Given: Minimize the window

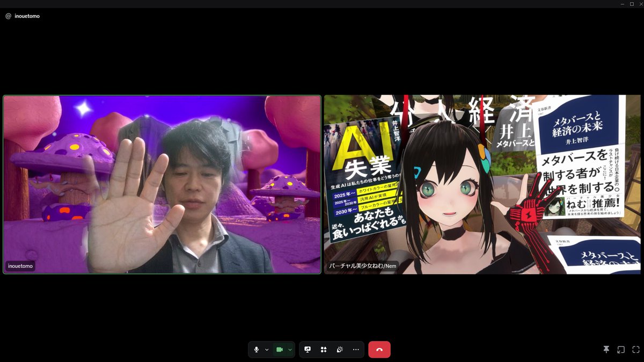Looking at the screenshot, I should tap(621, 4).
